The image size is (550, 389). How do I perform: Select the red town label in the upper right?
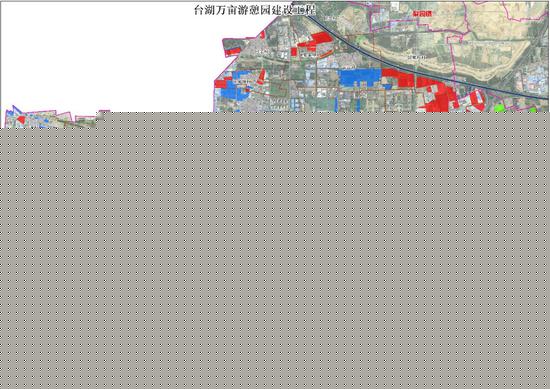422,14
